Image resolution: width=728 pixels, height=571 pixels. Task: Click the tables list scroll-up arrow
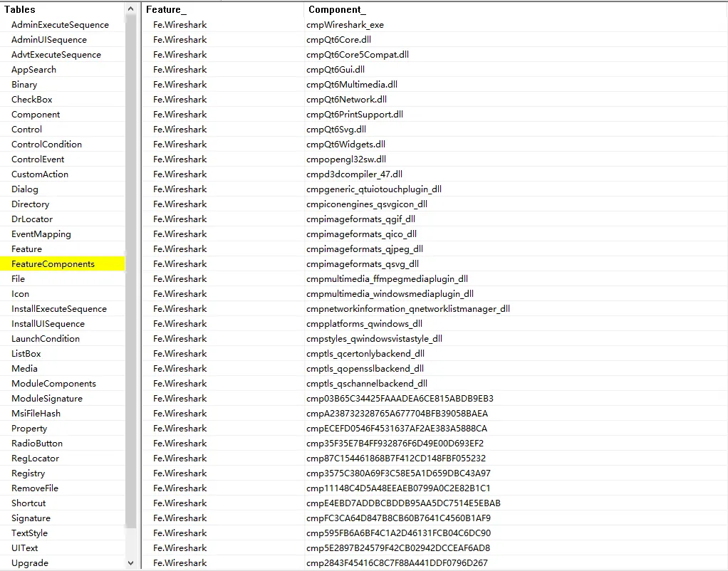click(x=130, y=9)
